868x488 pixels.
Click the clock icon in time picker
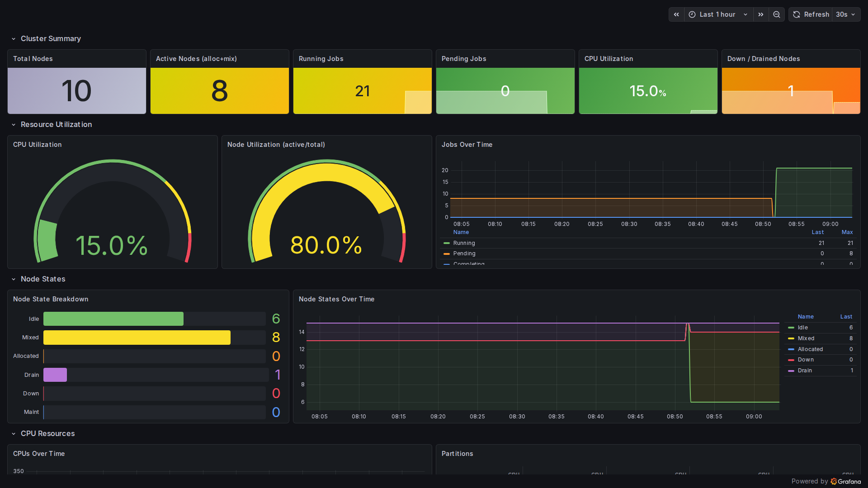pyautogui.click(x=692, y=14)
